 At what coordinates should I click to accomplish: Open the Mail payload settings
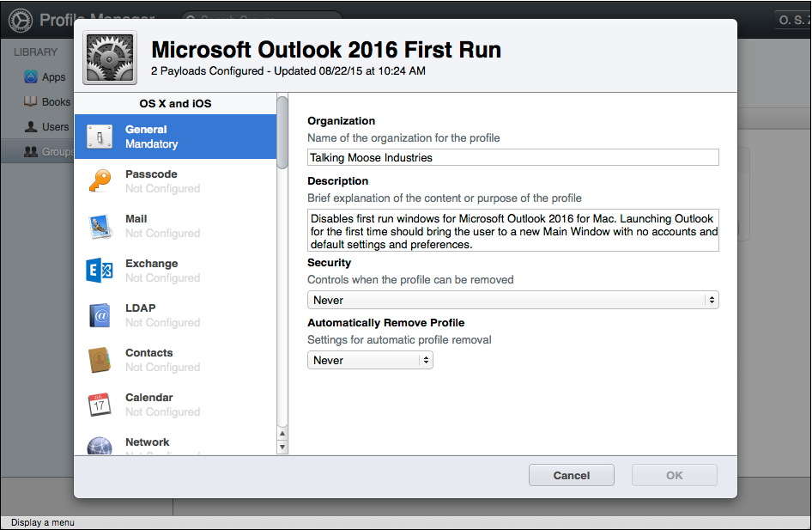(x=176, y=226)
